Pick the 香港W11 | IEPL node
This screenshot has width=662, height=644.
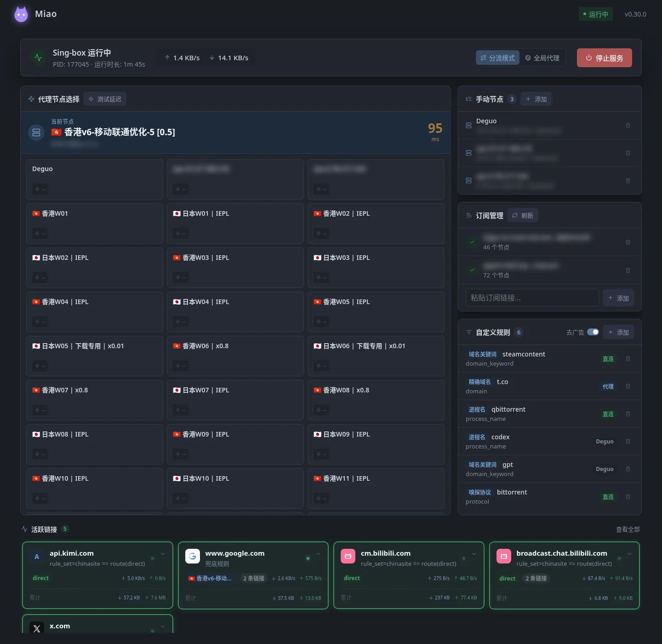click(376, 489)
